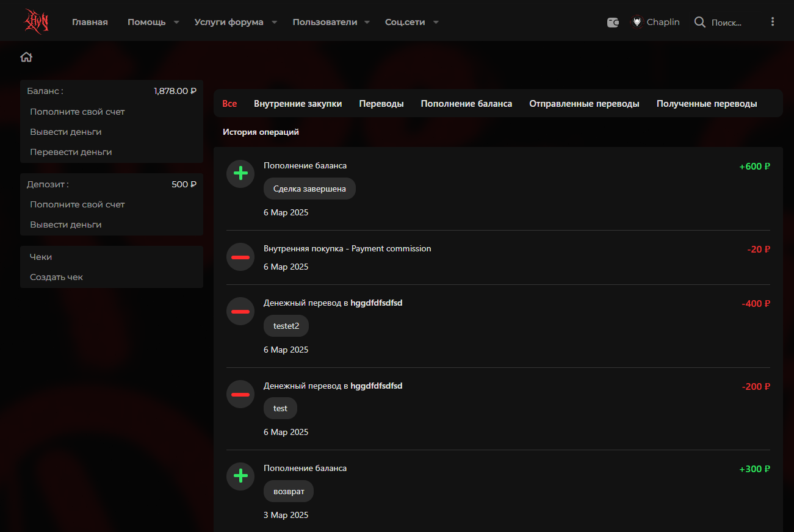794x532 pixels.
Task: Click Пополните свой счет under Баланс
Action: coord(78,112)
